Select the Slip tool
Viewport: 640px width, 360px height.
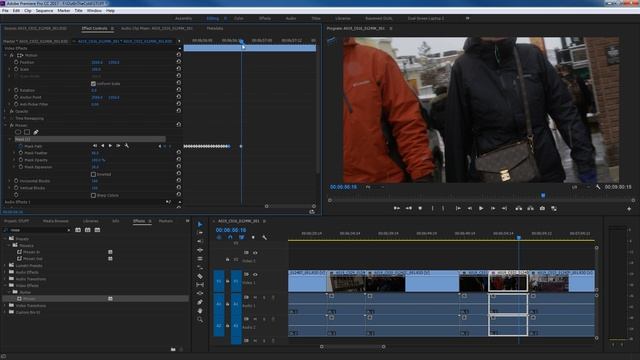[200, 284]
